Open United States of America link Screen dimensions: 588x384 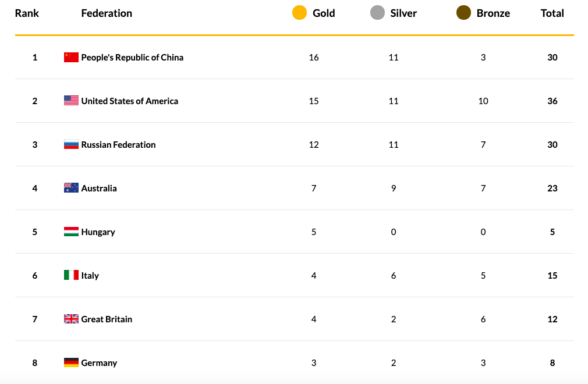coord(130,101)
